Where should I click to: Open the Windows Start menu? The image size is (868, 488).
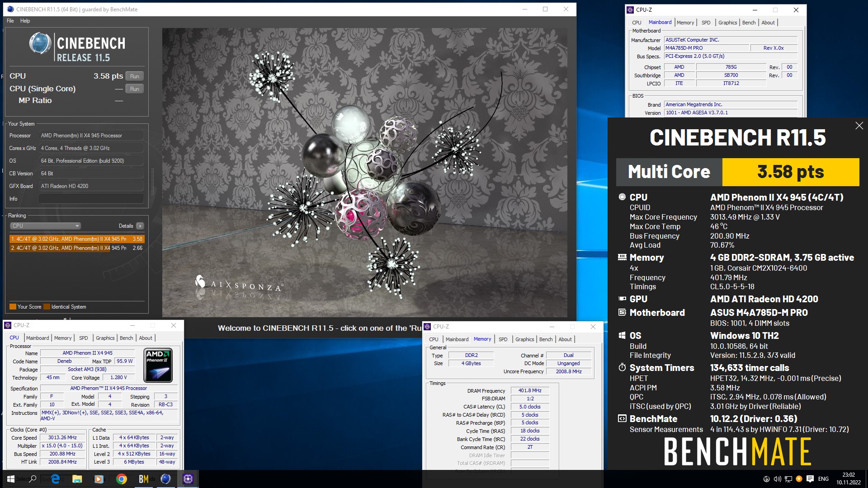(x=10, y=479)
